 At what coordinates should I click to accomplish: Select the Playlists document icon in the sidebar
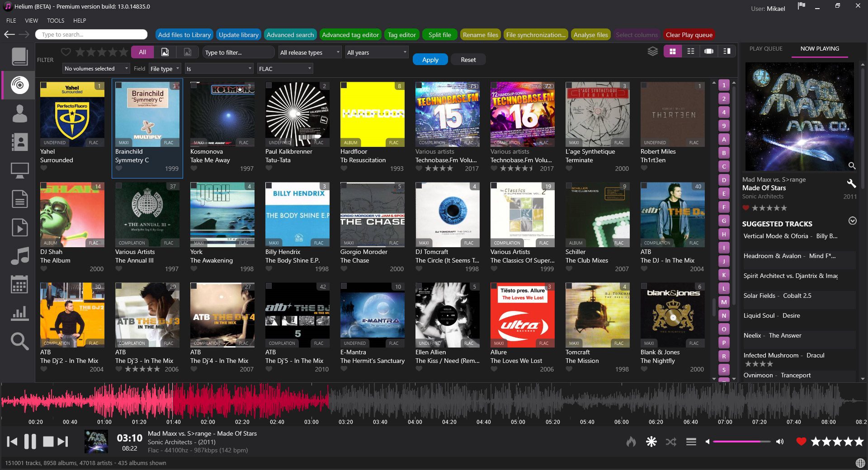[x=19, y=199]
